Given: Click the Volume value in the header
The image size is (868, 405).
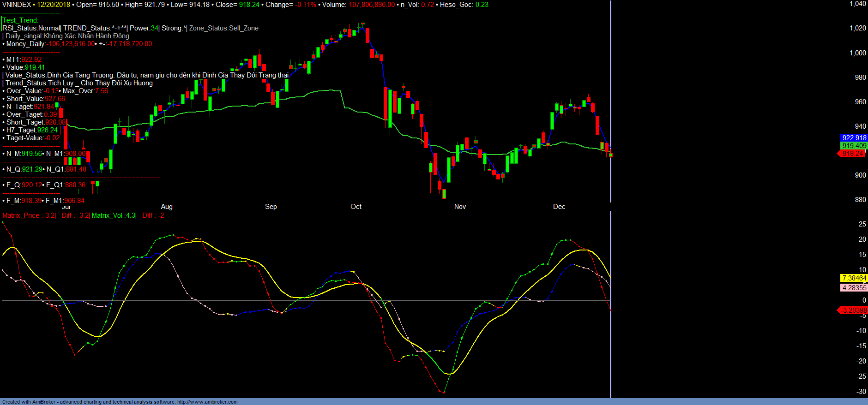Looking at the screenshot, I should [x=372, y=5].
